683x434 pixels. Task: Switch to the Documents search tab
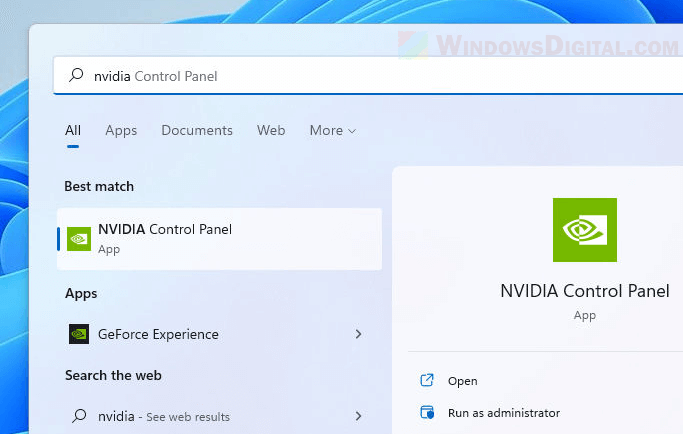(197, 130)
